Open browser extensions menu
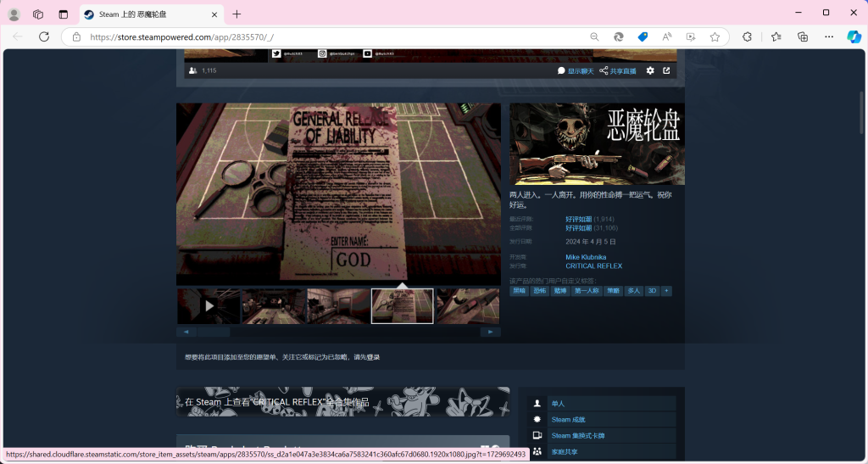This screenshot has height=464, width=868. click(x=748, y=37)
